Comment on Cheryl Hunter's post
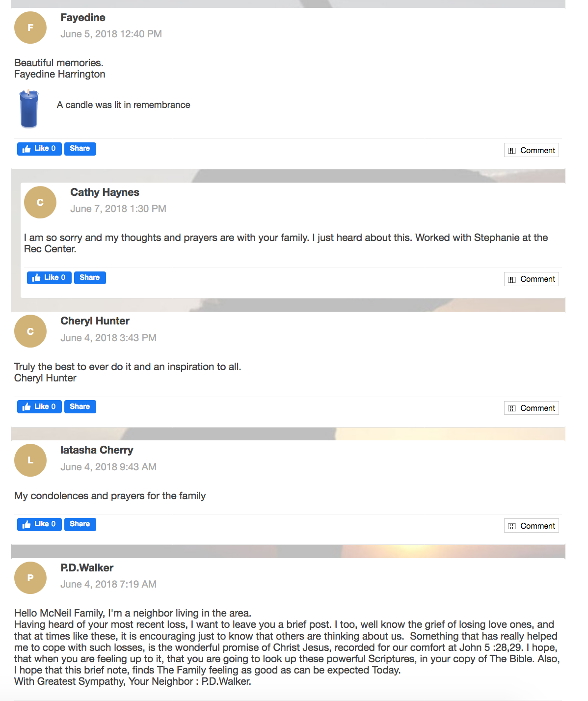 tap(532, 408)
